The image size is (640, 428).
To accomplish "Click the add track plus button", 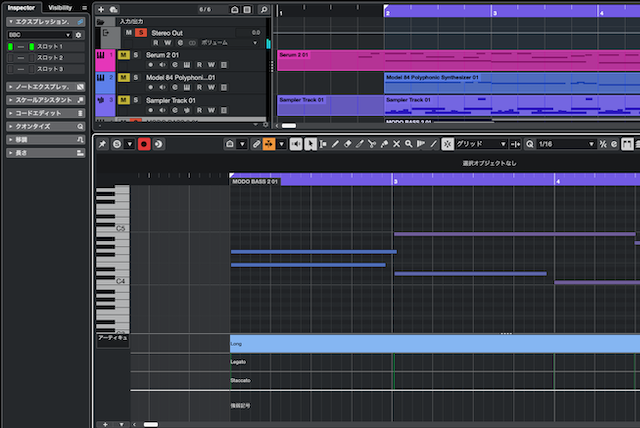I will [101, 9].
